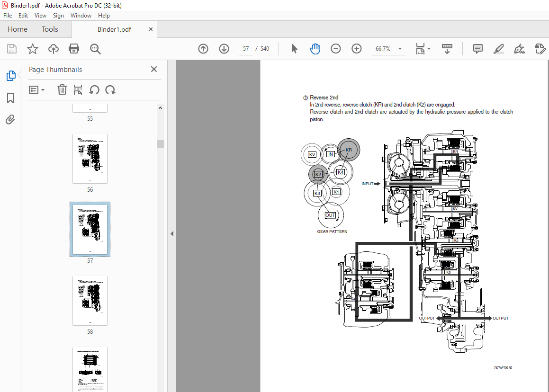Viewport: 549px width, 392px height.
Task: Select page 59 thumbnail at bottom
Action: (x=90, y=369)
